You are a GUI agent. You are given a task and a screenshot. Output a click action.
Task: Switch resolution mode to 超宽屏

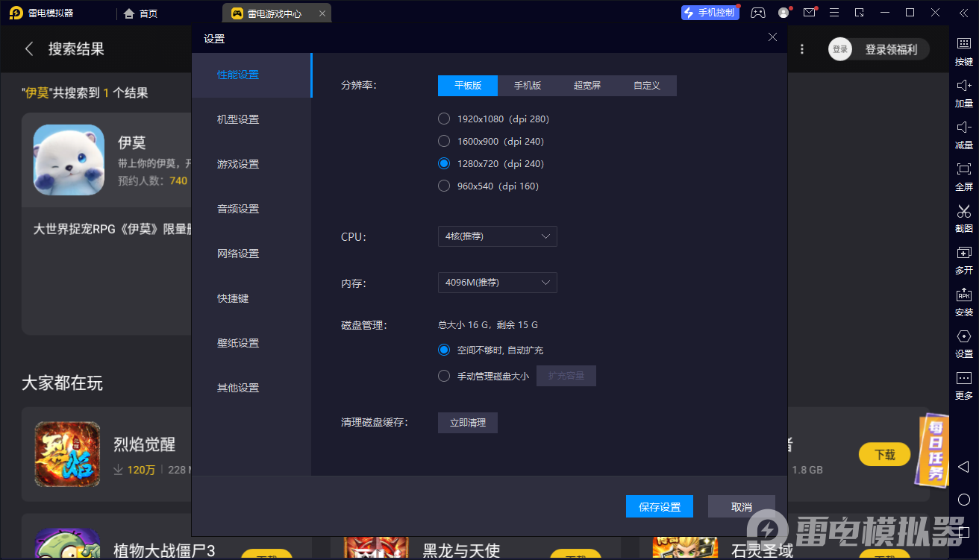587,86
